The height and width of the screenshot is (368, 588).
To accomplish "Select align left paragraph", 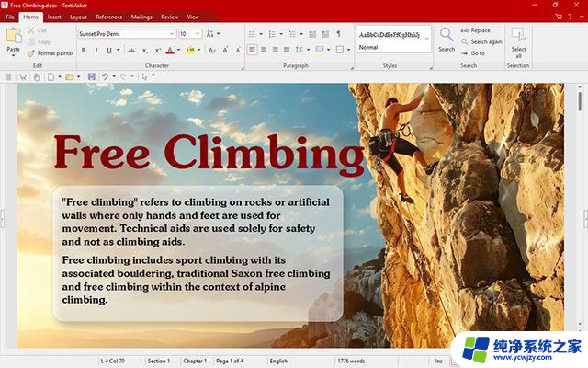I will click(x=252, y=50).
